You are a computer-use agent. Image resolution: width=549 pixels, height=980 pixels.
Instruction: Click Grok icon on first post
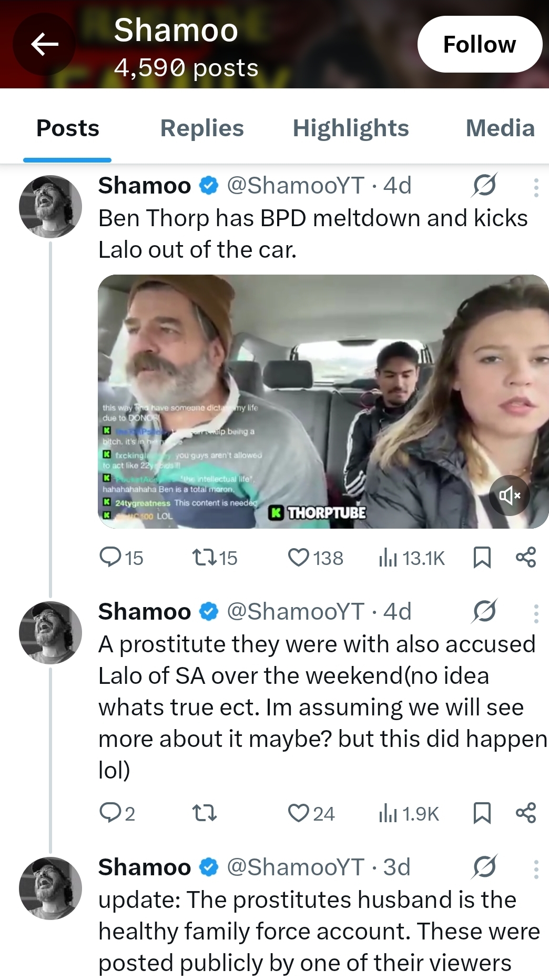tap(484, 185)
